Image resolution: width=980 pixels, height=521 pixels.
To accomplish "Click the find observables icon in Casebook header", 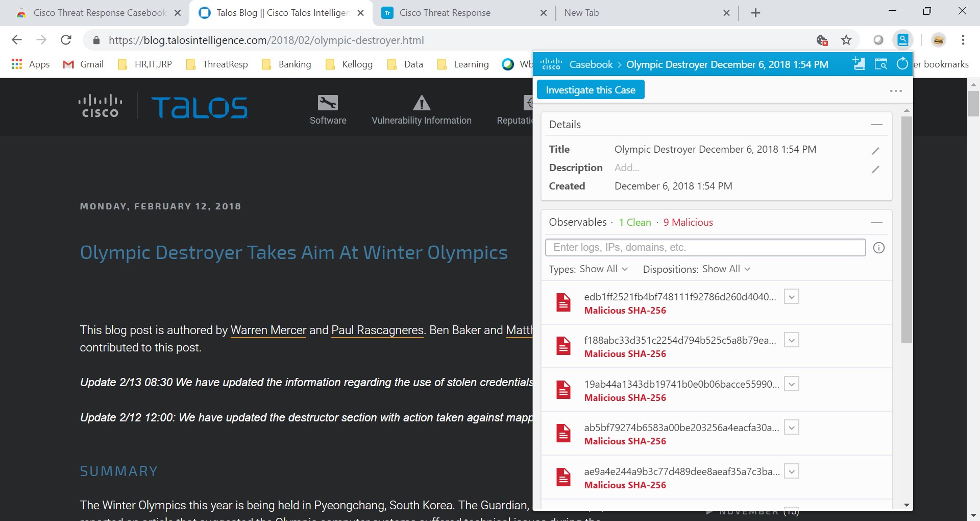I will click(x=881, y=64).
